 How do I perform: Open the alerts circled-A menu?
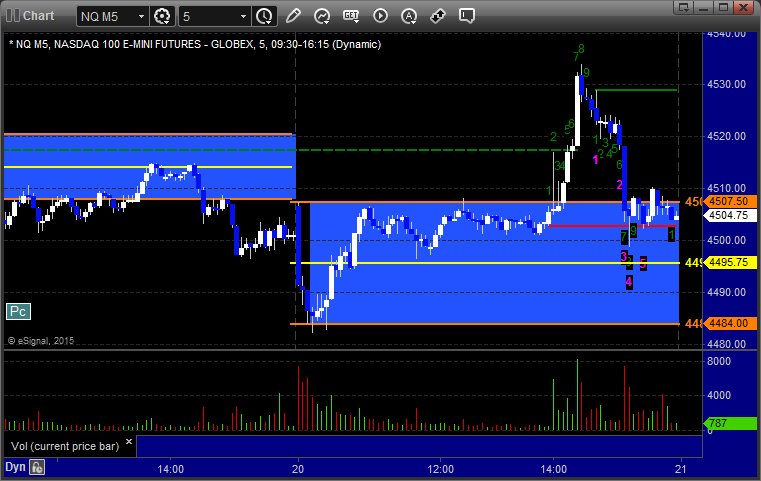[409, 16]
